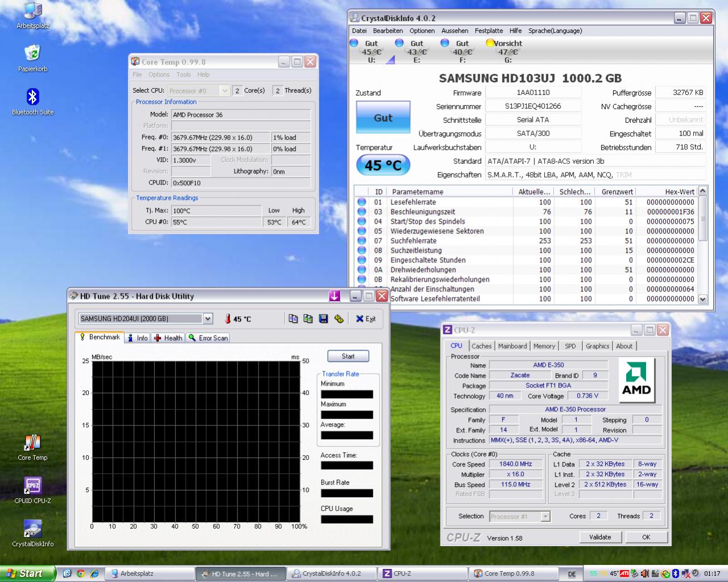Open the Festplatte menu in CrystalDiskInfo

(x=488, y=31)
